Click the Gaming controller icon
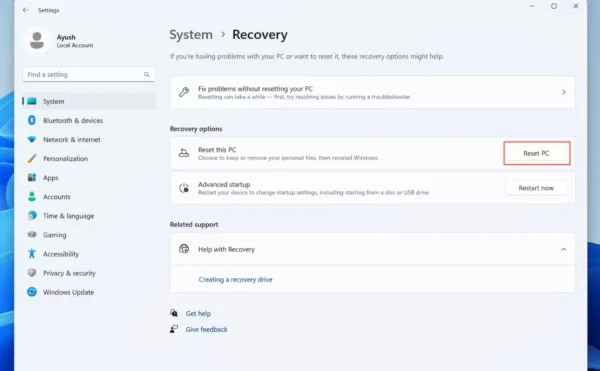 (x=32, y=234)
